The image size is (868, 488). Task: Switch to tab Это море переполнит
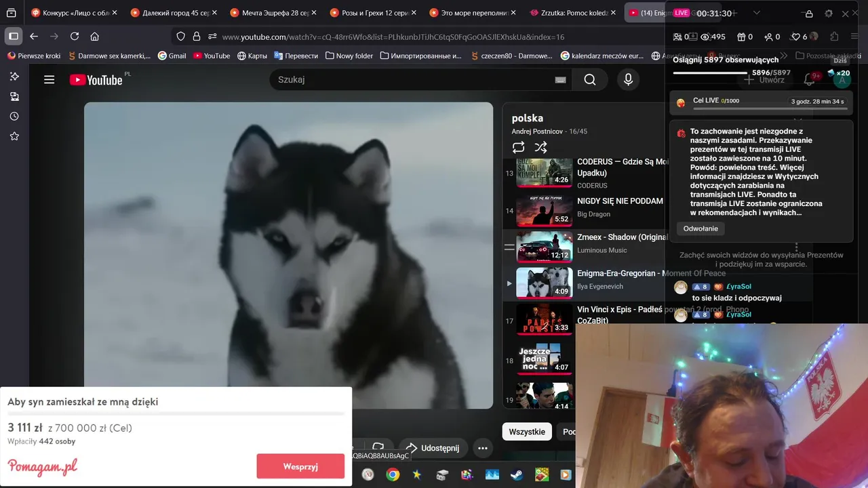click(473, 13)
